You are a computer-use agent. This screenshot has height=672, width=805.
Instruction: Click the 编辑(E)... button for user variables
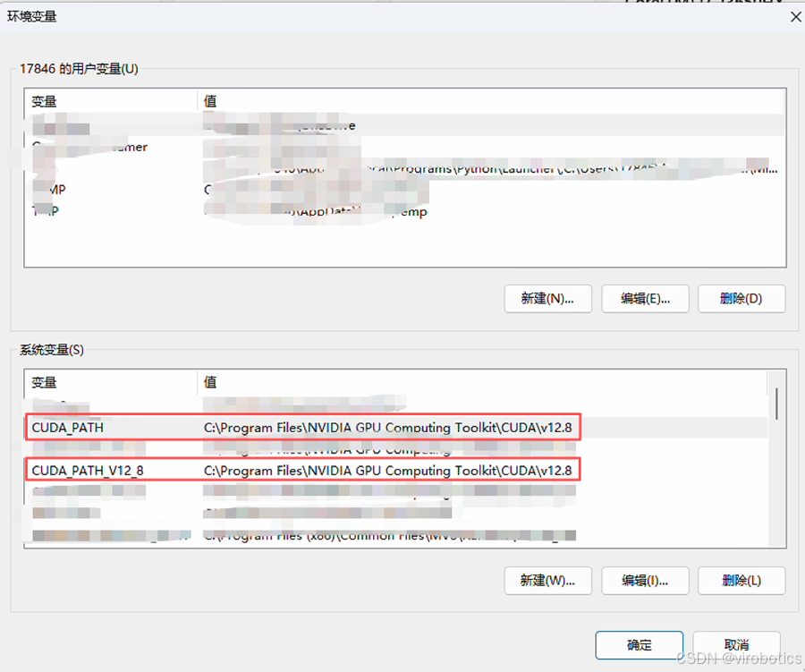(645, 299)
